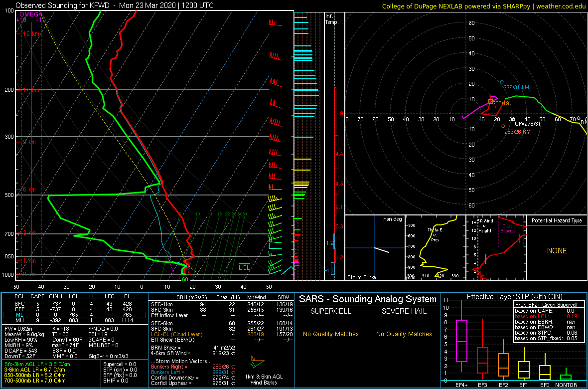The image size is (588, 389).
Task: Click the 'UP=278/31' hodograph label
Action: pos(527,123)
